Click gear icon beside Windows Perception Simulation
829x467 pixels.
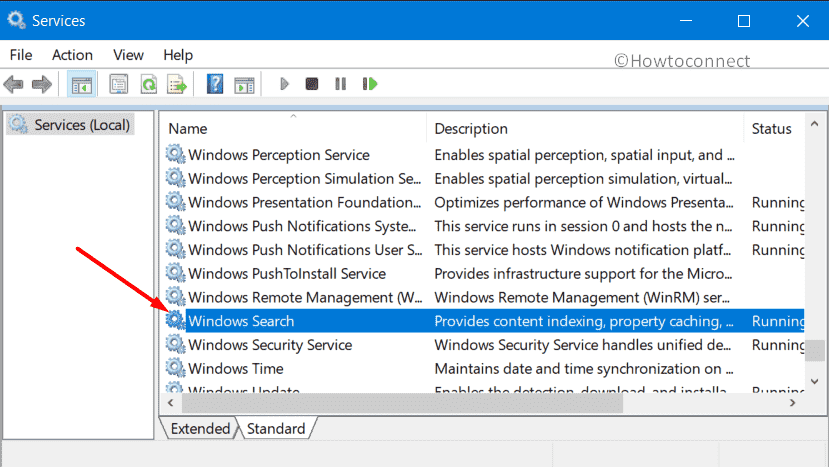176,178
